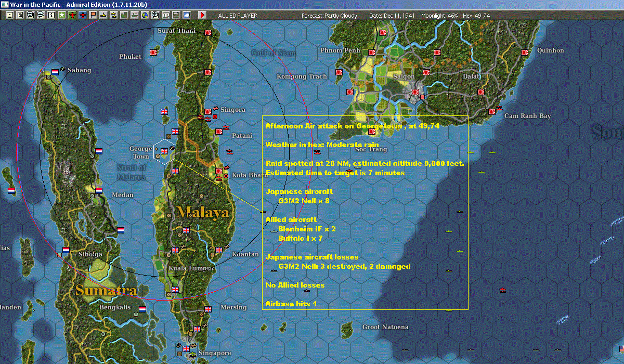Select Japanese flag base at Patani

pos(219,131)
